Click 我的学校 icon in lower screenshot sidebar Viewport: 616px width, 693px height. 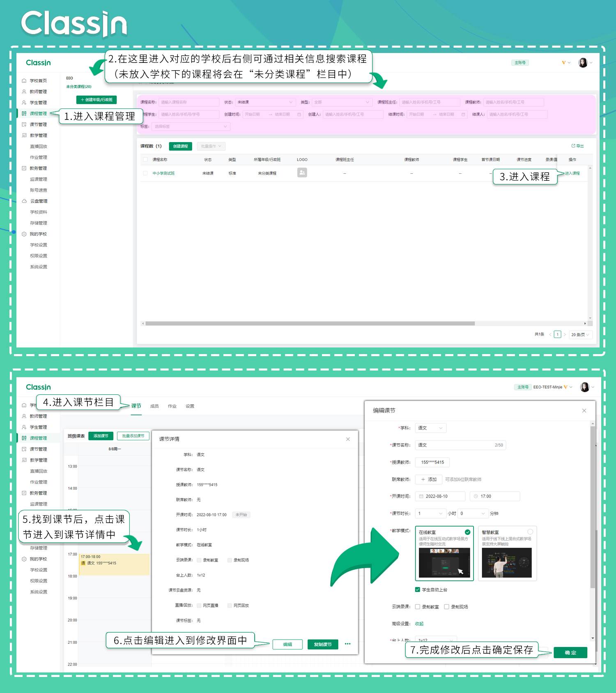pos(24,559)
